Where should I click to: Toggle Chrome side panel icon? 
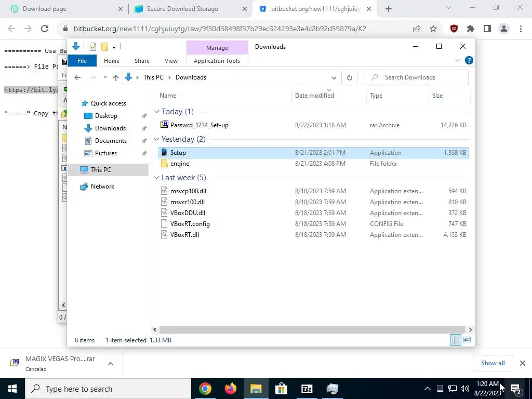[487, 29]
